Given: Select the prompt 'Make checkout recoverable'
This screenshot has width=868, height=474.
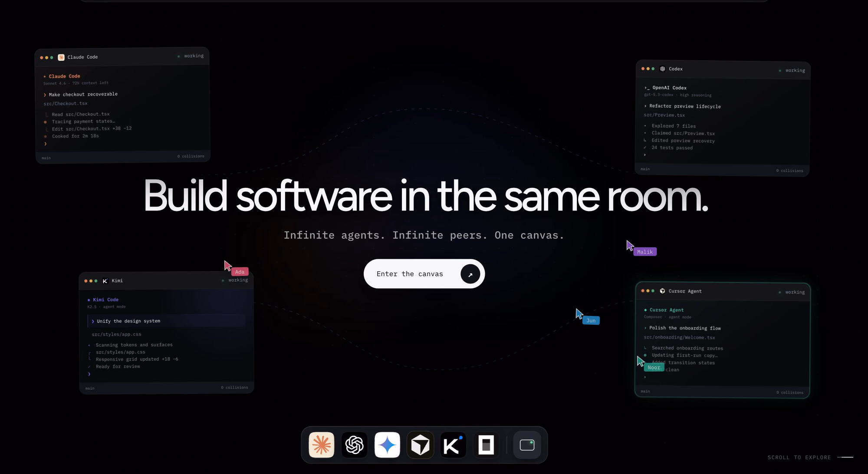Looking at the screenshot, I should tap(83, 94).
